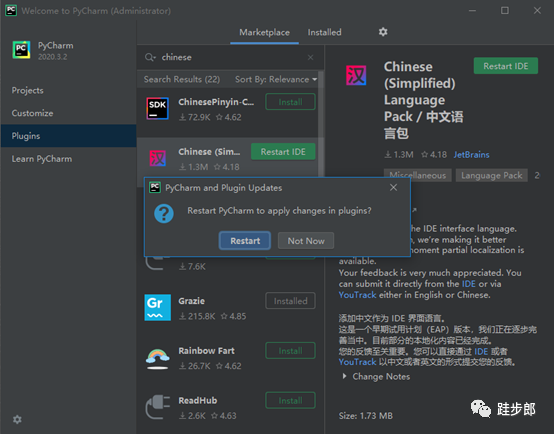Choose Not Now in the updates dialog
The height and width of the screenshot is (434, 554).
[306, 241]
